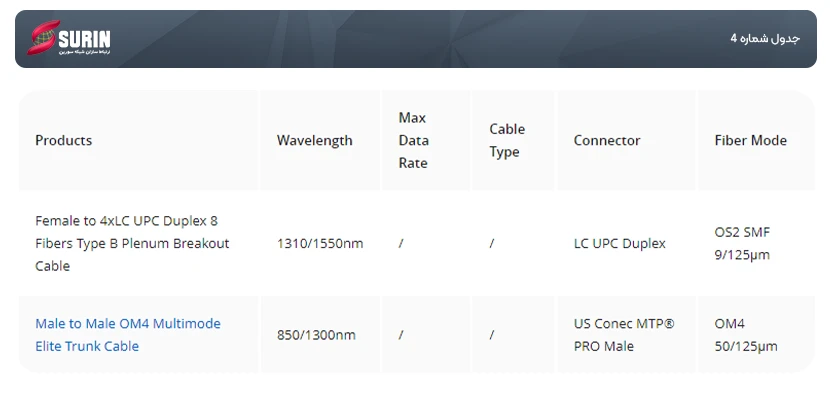Screen dimensions: 830x400
Task: Select the Products column header
Action: [64, 140]
